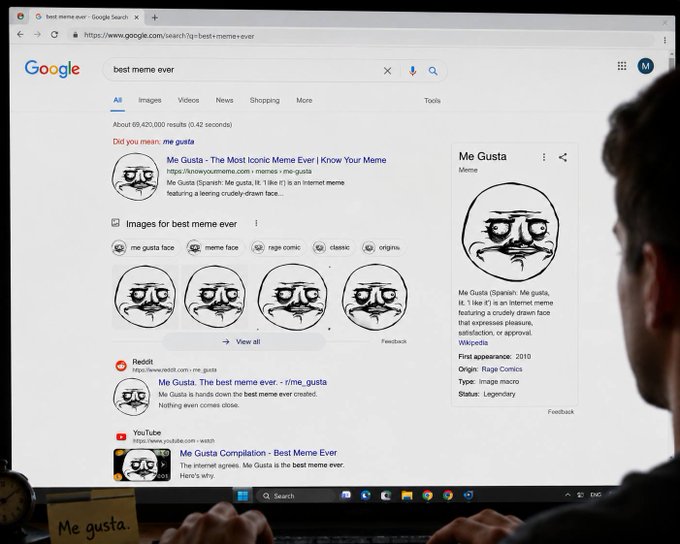
Task: Click View all images button
Action: tap(244, 342)
